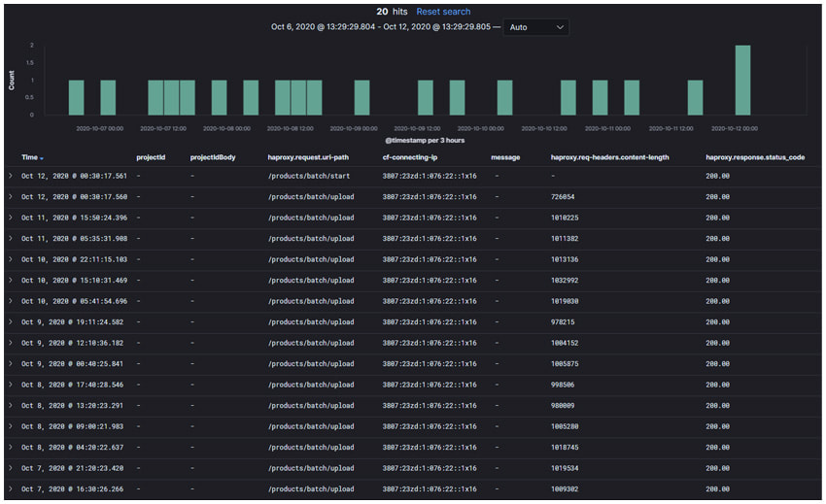Click the Reset search link

pyautogui.click(x=443, y=12)
